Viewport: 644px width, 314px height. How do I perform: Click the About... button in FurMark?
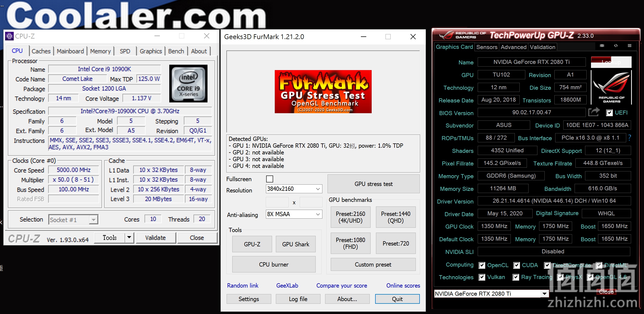click(x=347, y=299)
